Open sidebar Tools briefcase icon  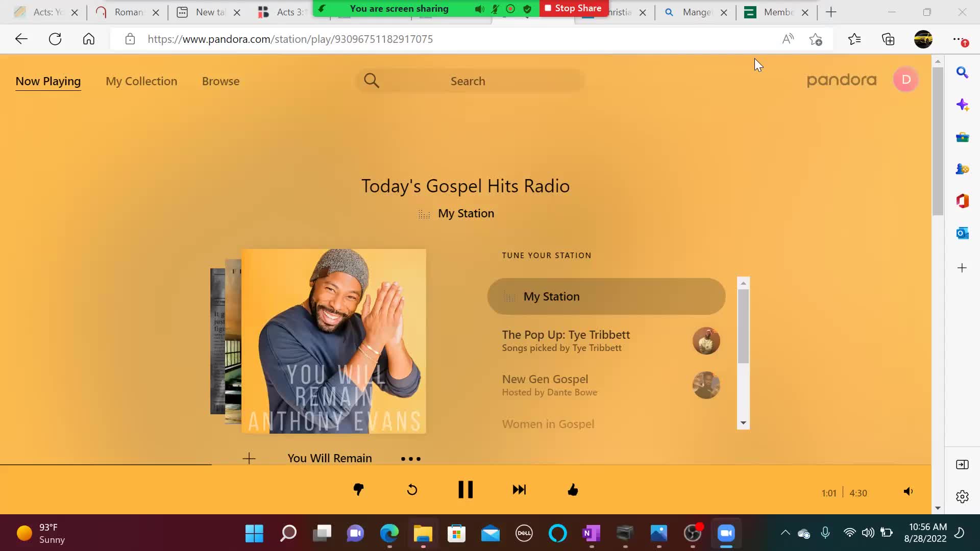point(962,137)
